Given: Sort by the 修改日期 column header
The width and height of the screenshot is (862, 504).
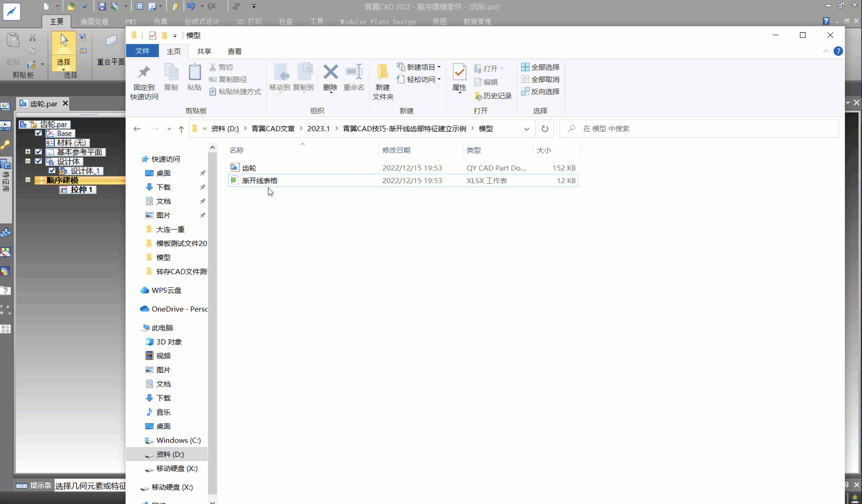Looking at the screenshot, I should click(x=396, y=150).
